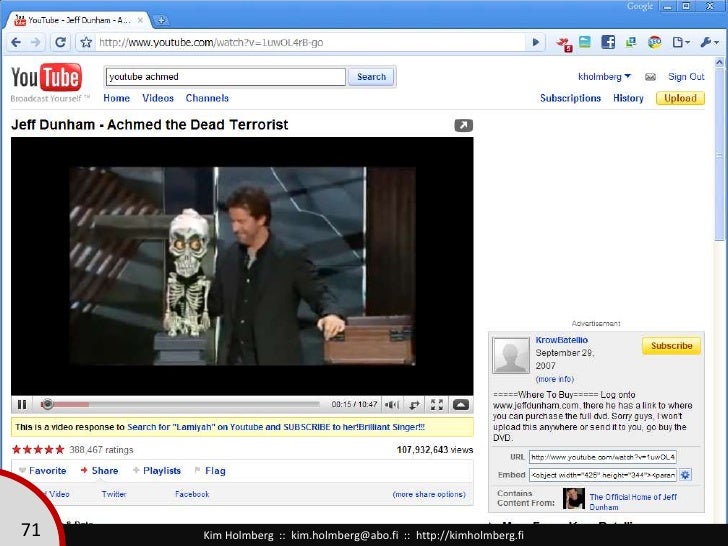The image size is (728, 546).
Task: Click the yellow Upload button
Action: point(680,98)
